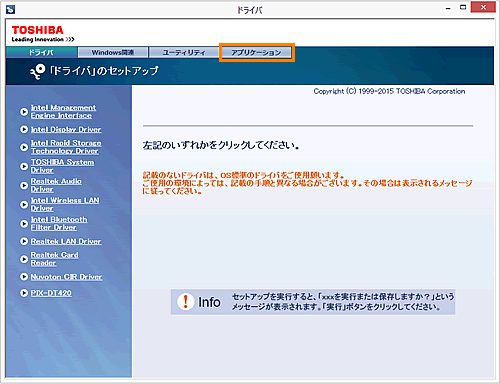
Task: Click arrow icon beside Intel Rapid Storage Technology
Action: [x=24, y=147]
